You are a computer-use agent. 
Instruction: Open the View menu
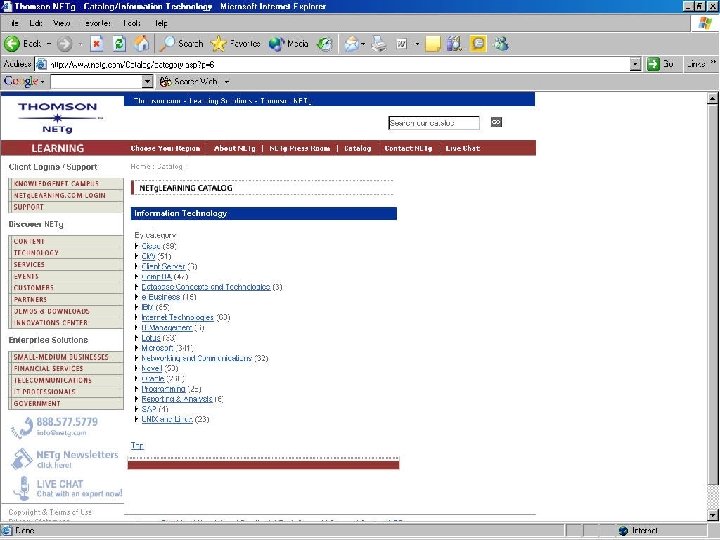pos(62,23)
